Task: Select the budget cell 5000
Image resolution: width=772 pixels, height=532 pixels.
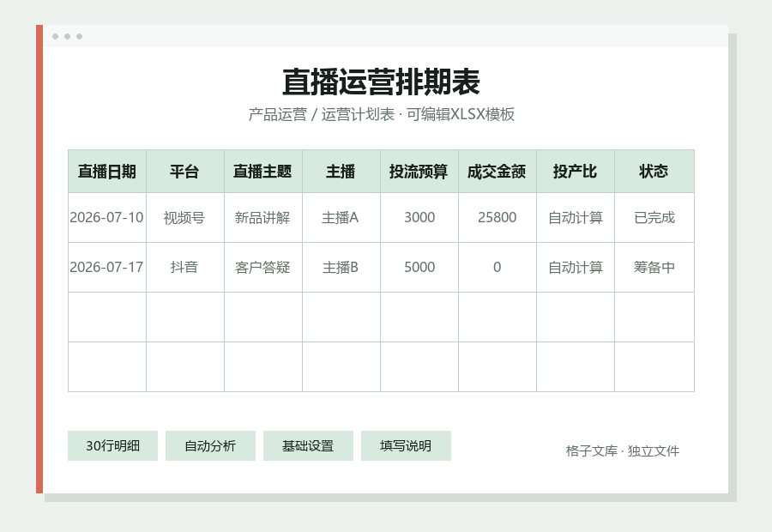Action: [x=419, y=268]
